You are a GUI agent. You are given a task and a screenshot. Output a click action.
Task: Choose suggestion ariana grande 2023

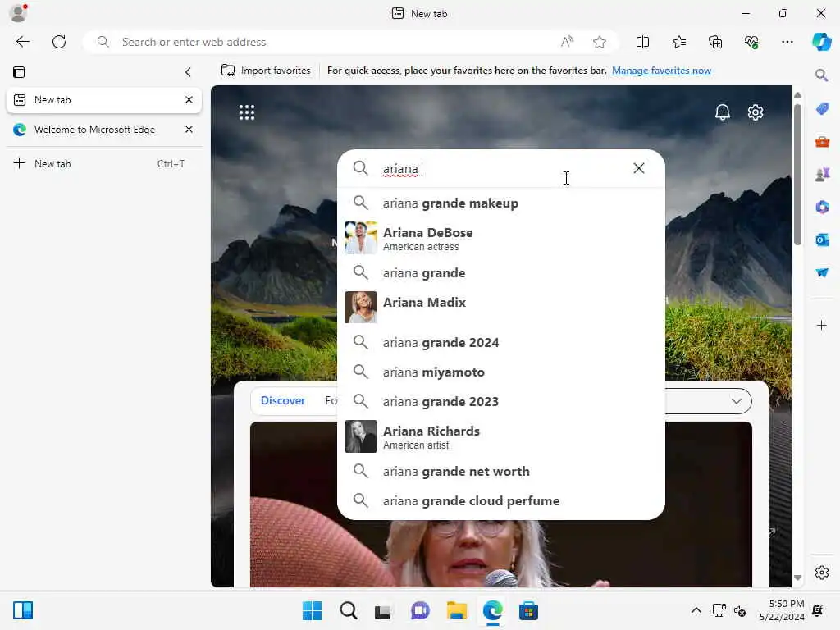point(501,401)
